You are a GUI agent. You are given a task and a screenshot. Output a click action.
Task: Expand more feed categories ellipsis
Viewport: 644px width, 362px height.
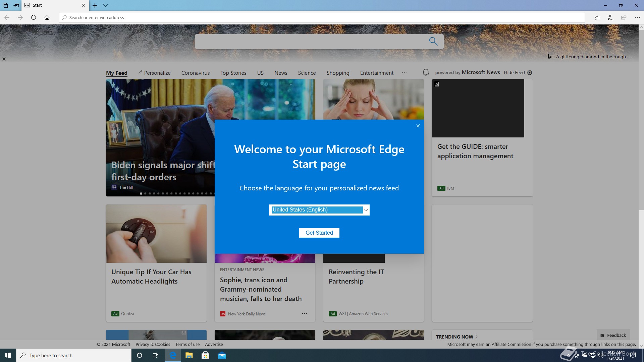point(404,73)
